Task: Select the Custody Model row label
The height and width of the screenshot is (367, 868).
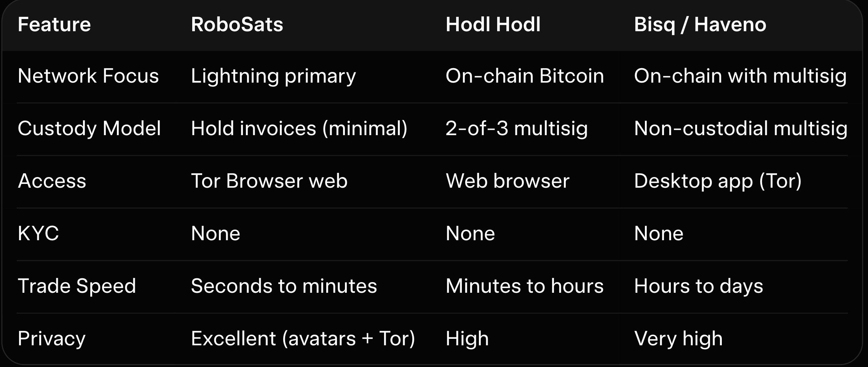Action: pyautogui.click(x=89, y=128)
